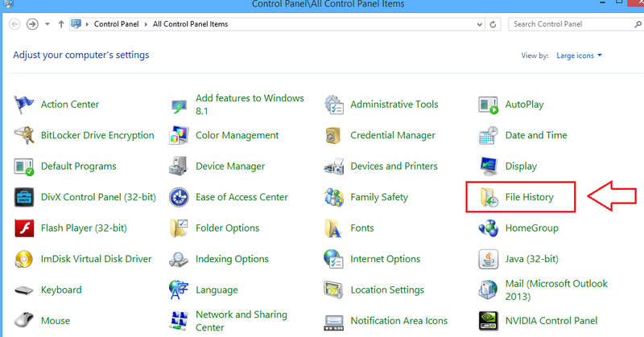Click the Credential Manager safe icon

tap(333, 135)
